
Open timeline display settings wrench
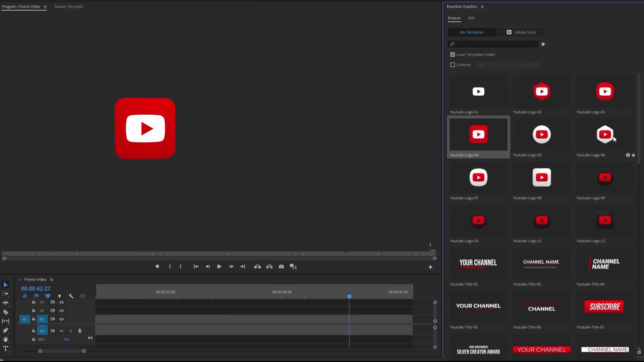pyautogui.click(x=71, y=296)
